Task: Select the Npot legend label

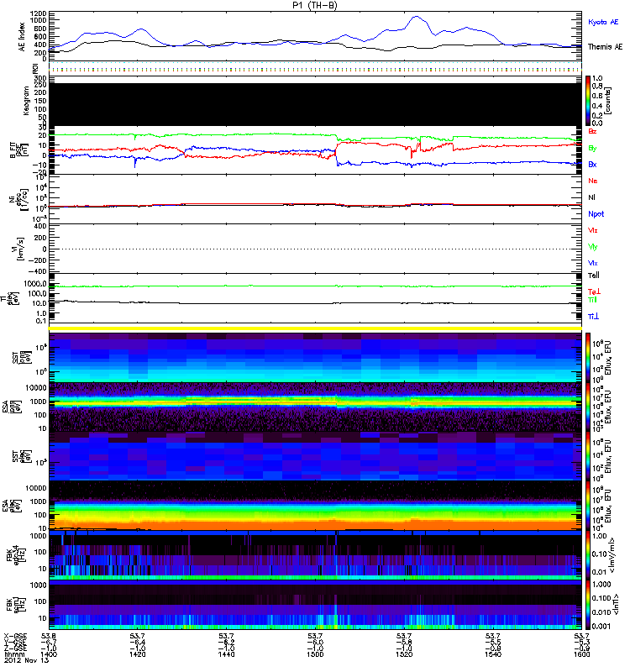Action: (595, 213)
